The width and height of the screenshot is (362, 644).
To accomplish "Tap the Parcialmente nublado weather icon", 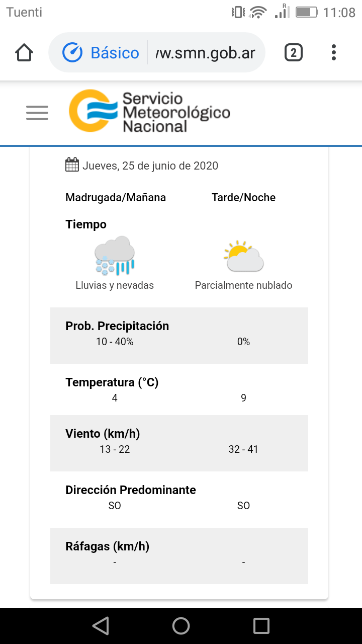I will point(244,256).
